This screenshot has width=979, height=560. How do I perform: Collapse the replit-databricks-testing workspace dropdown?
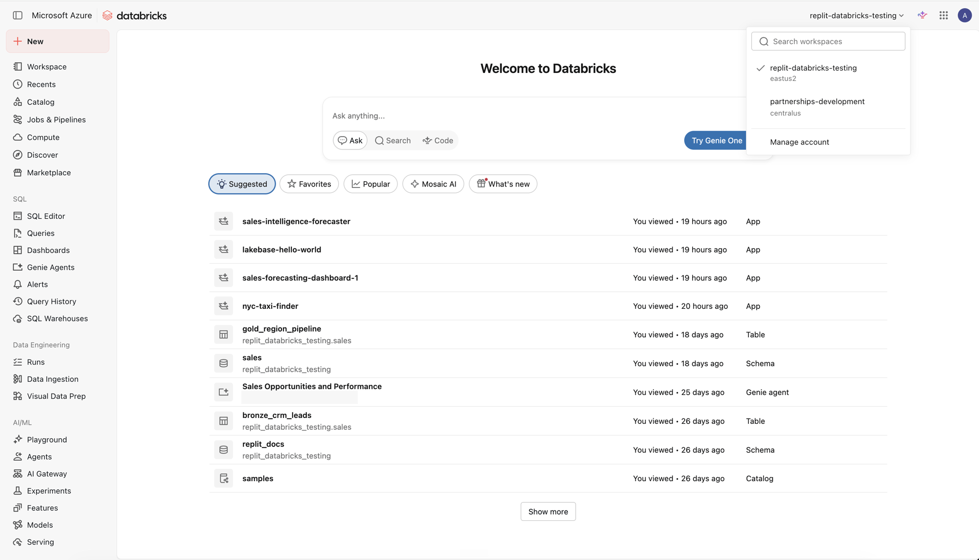[856, 15]
